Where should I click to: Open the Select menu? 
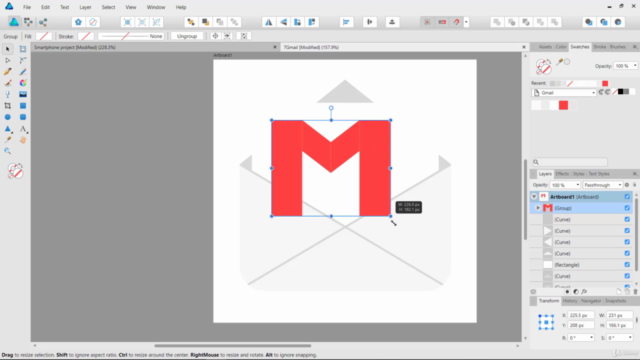tap(108, 7)
